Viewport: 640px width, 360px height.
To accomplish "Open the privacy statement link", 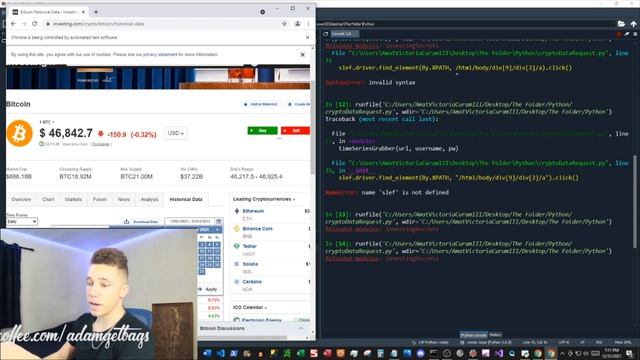I will (x=160, y=54).
